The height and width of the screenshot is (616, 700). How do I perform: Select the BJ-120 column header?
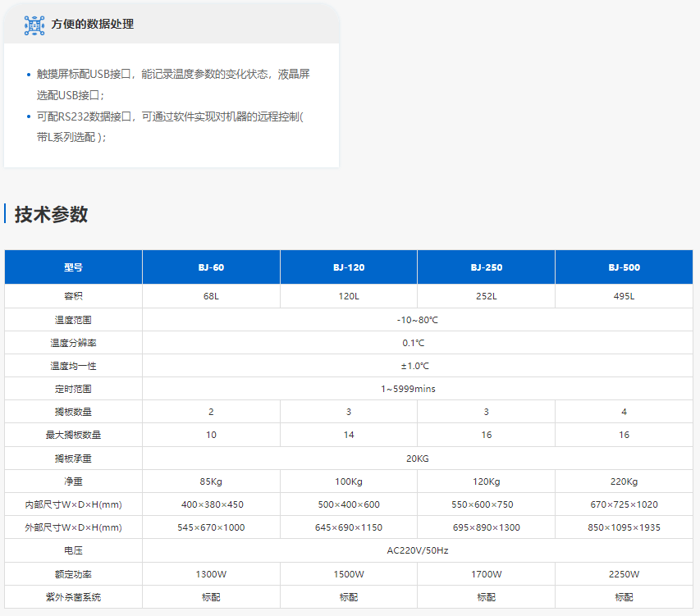tap(349, 267)
